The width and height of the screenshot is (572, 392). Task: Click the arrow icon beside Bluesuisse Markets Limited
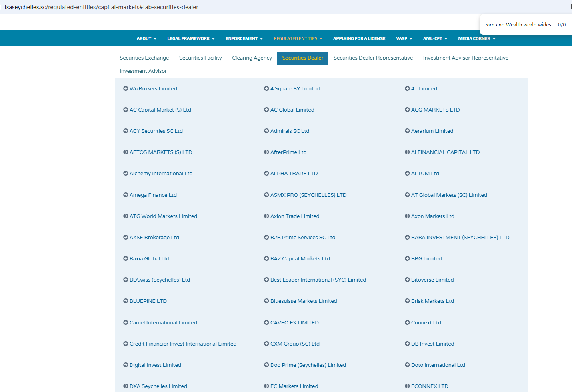266,301
